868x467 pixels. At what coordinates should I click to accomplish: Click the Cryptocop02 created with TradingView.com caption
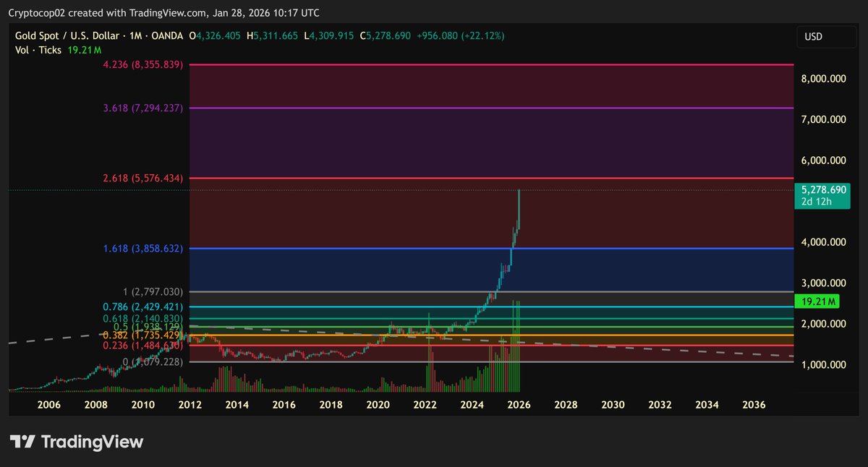[164, 13]
